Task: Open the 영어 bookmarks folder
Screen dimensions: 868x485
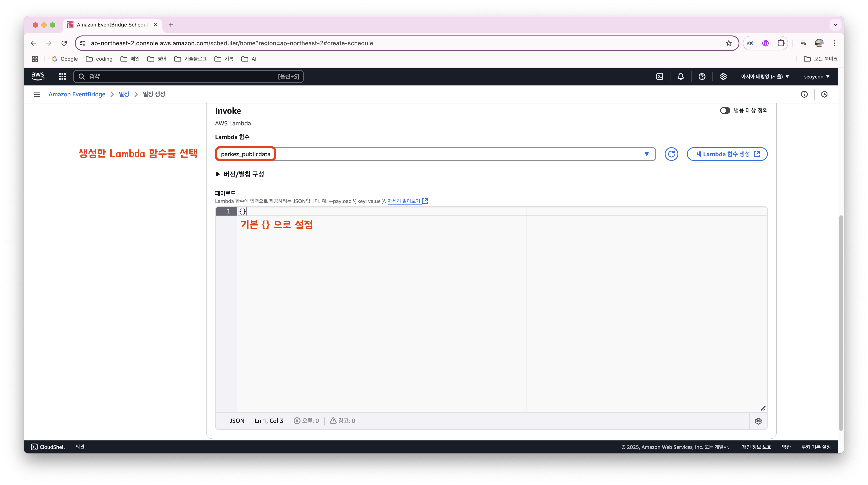Action: [157, 59]
